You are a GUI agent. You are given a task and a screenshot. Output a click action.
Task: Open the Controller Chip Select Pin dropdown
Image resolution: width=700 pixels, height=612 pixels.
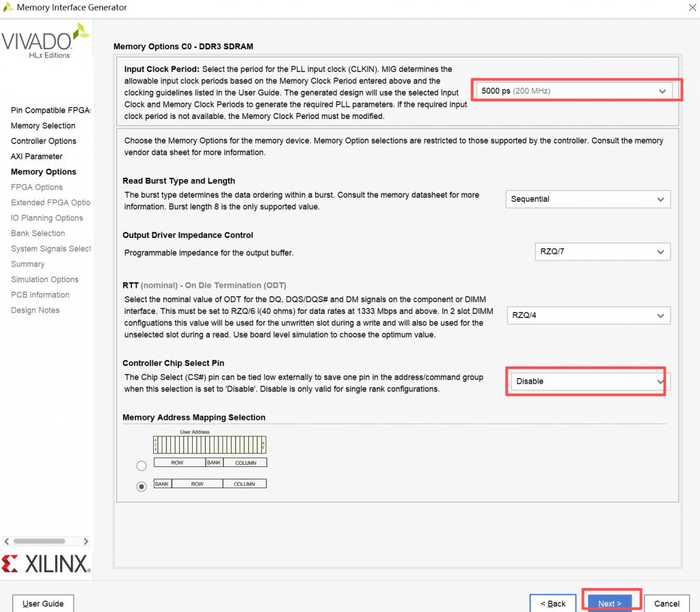588,382
